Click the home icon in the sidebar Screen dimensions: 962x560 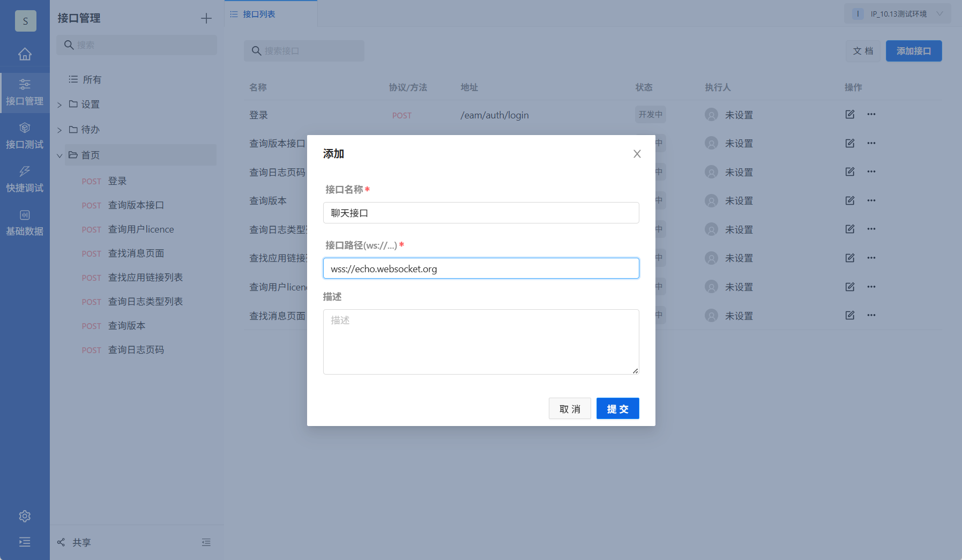pos(25,54)
